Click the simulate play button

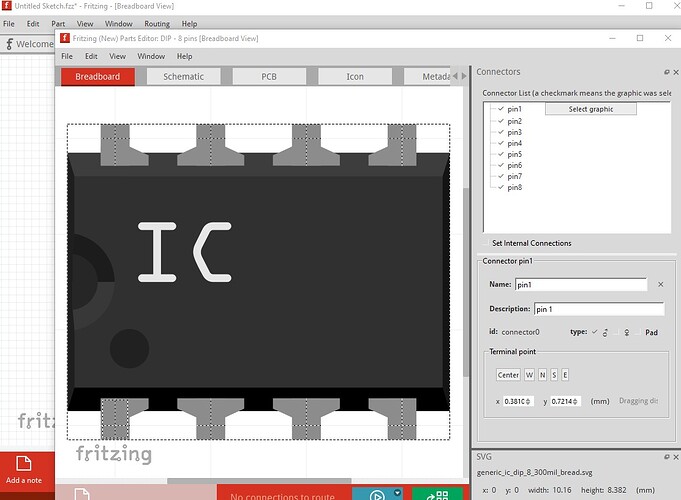click(x=377, y=495)
